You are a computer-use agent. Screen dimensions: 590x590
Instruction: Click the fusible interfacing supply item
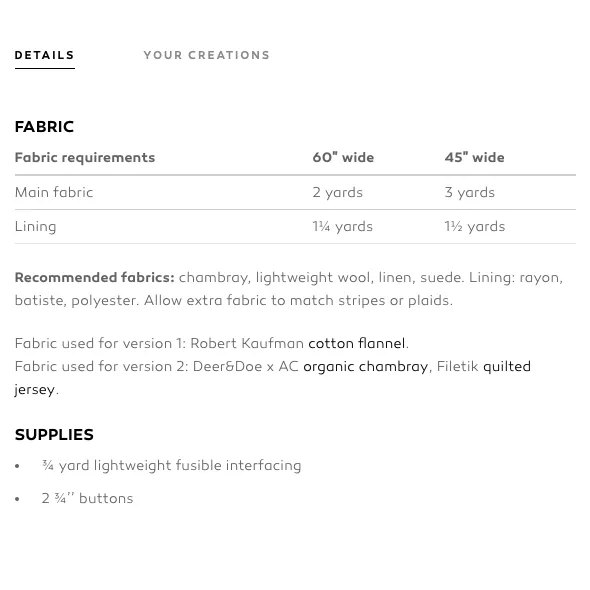click(172, 466)
